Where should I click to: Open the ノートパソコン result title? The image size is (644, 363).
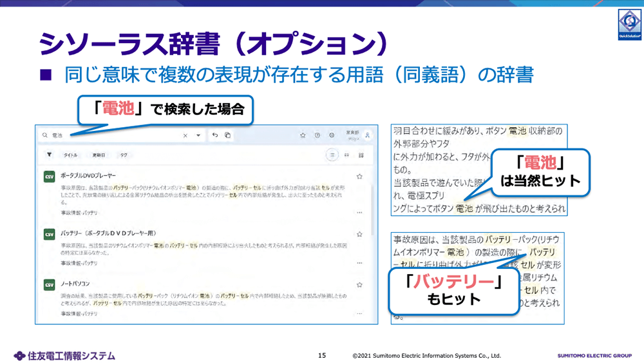[75, 284]
